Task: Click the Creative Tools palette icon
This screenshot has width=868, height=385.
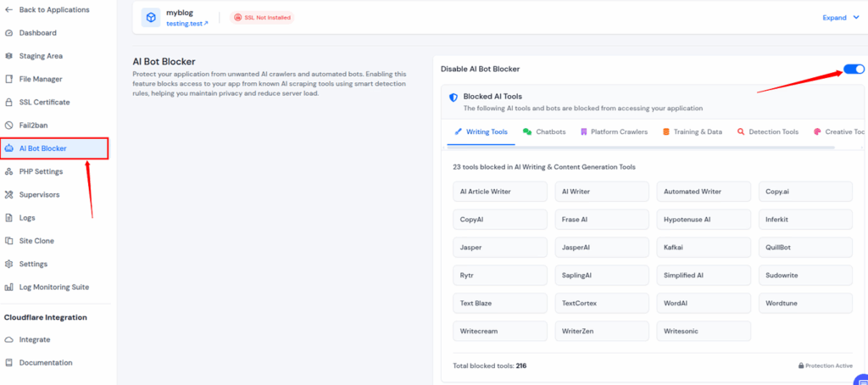Action: 817,131
